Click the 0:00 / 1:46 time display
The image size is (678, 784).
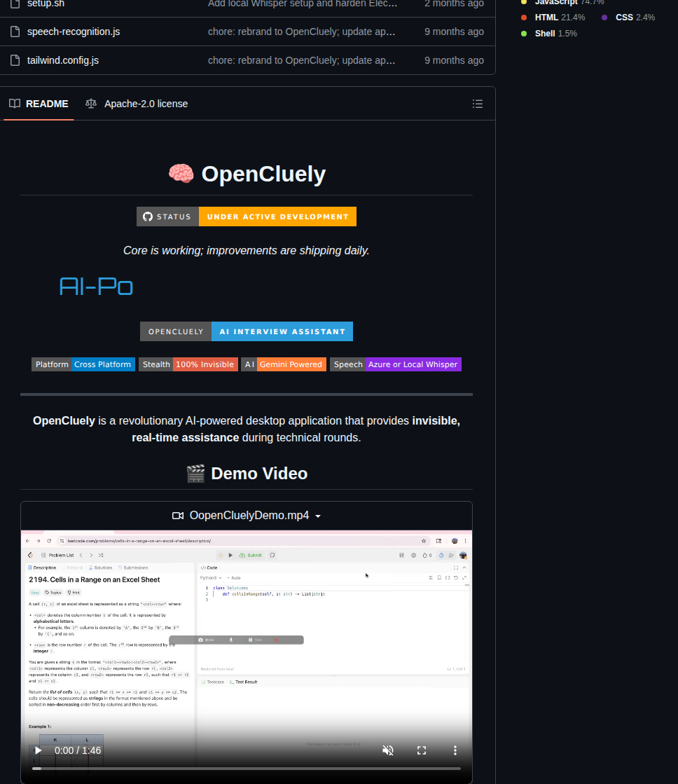click(78, 750)
